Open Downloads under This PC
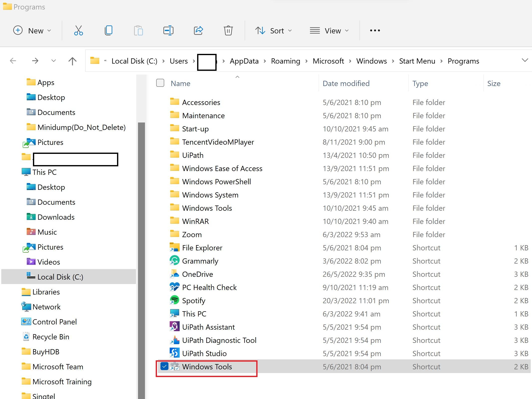This screenshot has width=532, height=399. click(x=51, y=217)
